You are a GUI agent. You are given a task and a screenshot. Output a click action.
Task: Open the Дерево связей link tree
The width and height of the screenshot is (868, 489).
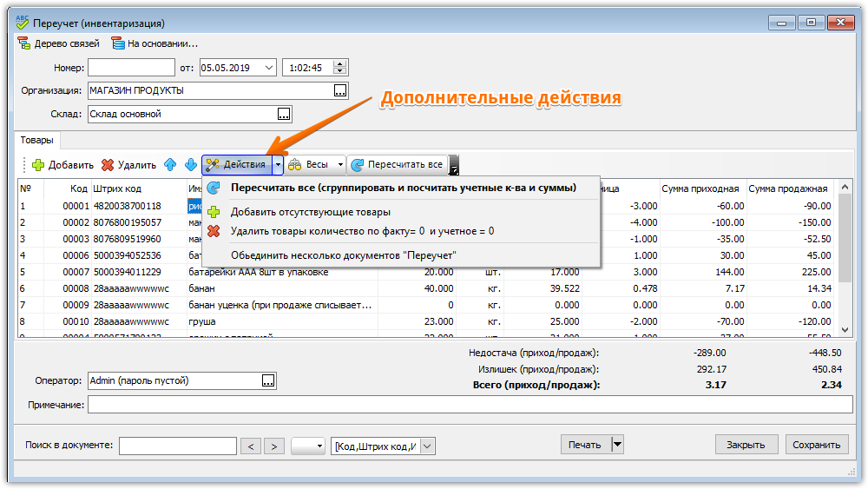(59, 43)
